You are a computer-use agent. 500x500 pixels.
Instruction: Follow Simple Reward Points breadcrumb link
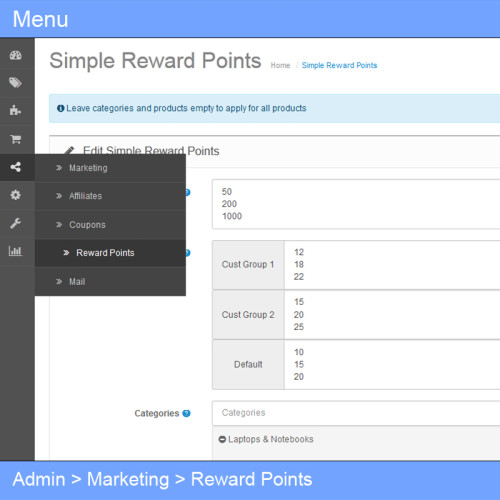(x=339, y=65)
